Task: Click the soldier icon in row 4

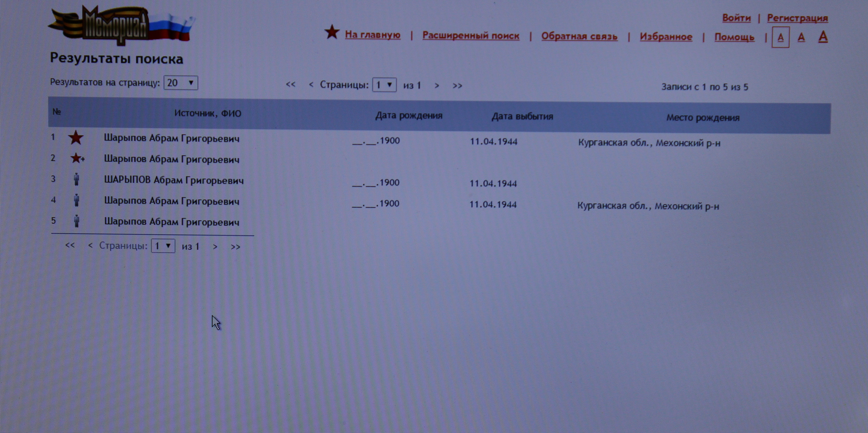Action: (76, 200)
